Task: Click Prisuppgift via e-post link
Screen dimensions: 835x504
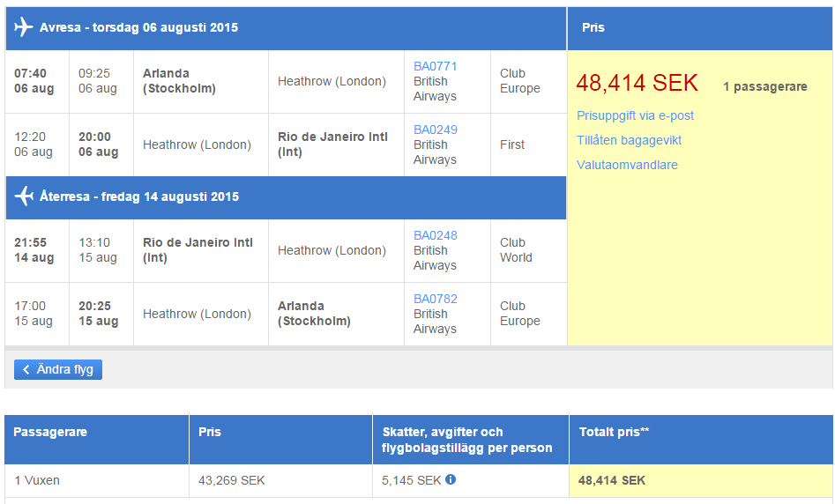Action: tap(635, 115)
